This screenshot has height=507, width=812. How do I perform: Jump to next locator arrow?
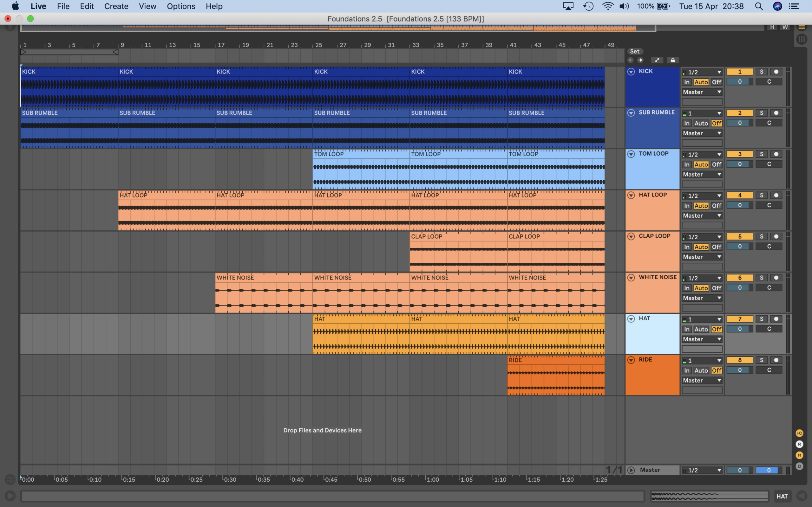click(640, 60)
